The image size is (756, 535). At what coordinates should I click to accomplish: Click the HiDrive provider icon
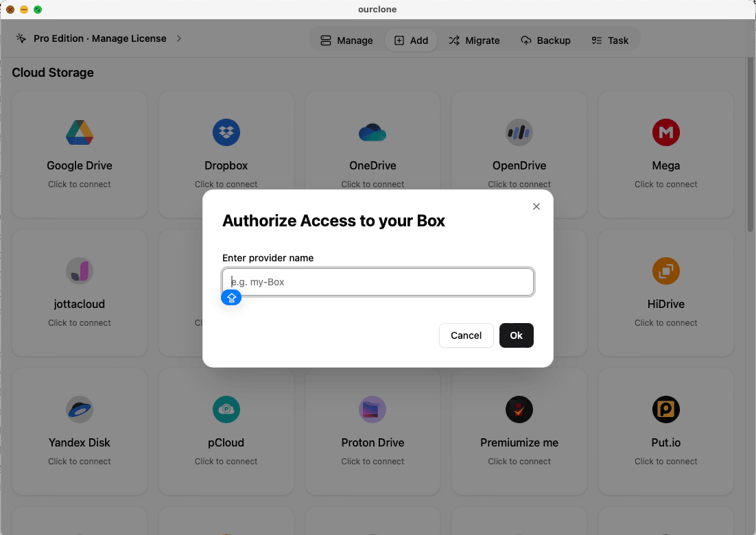(665, 271)
